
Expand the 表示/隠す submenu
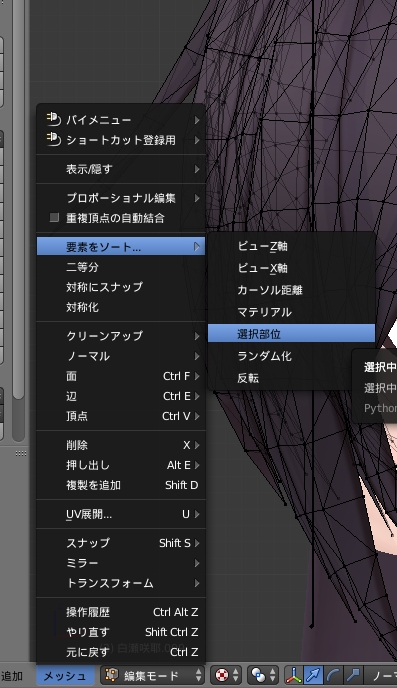coord(121,169)
